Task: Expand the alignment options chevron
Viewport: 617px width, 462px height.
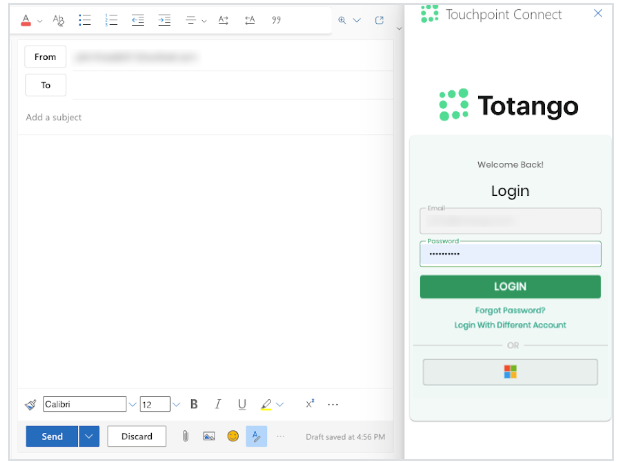Action: (204, 21)
